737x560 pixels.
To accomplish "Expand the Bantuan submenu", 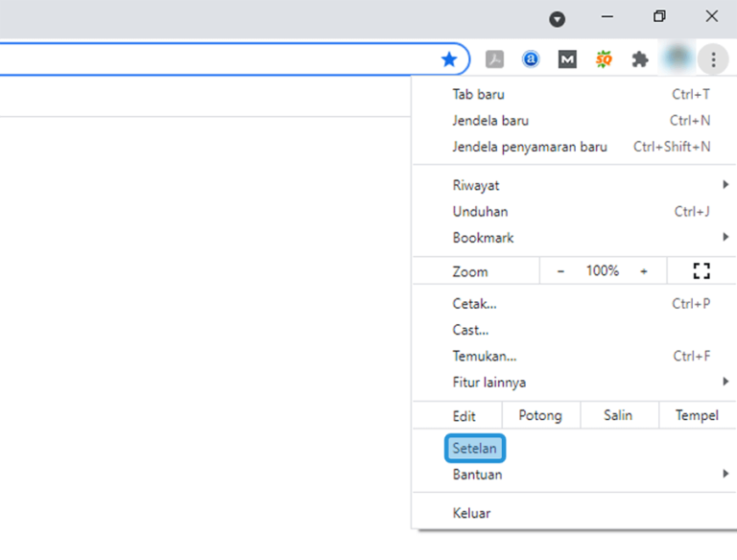I will [x=575, y=475].
